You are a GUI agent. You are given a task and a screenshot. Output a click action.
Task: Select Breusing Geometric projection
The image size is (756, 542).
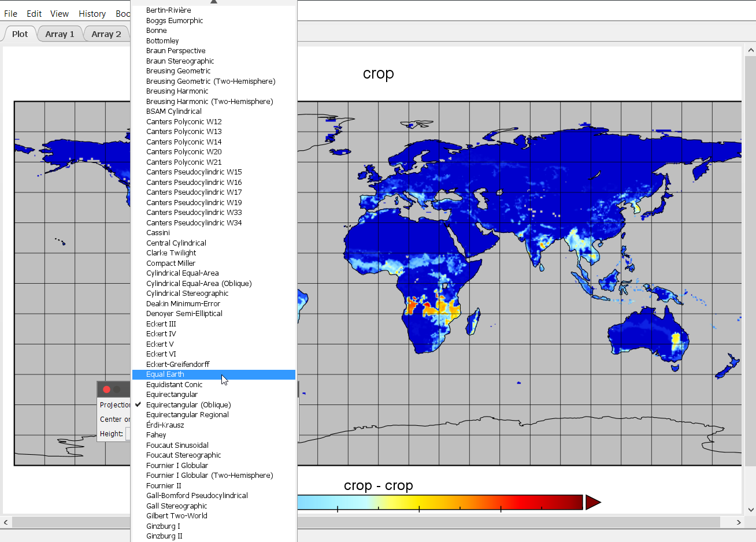(x=214, y=71)
